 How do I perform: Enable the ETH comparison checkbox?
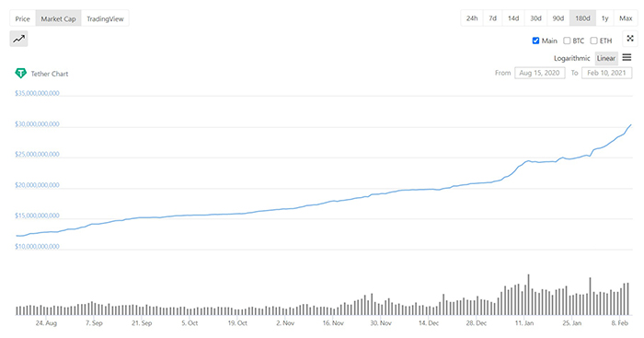[x=593, y=41]
